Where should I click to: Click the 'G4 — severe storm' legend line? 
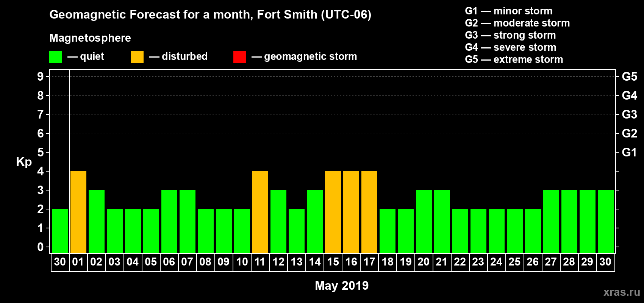pyautogui.click(x=511, y=47)
